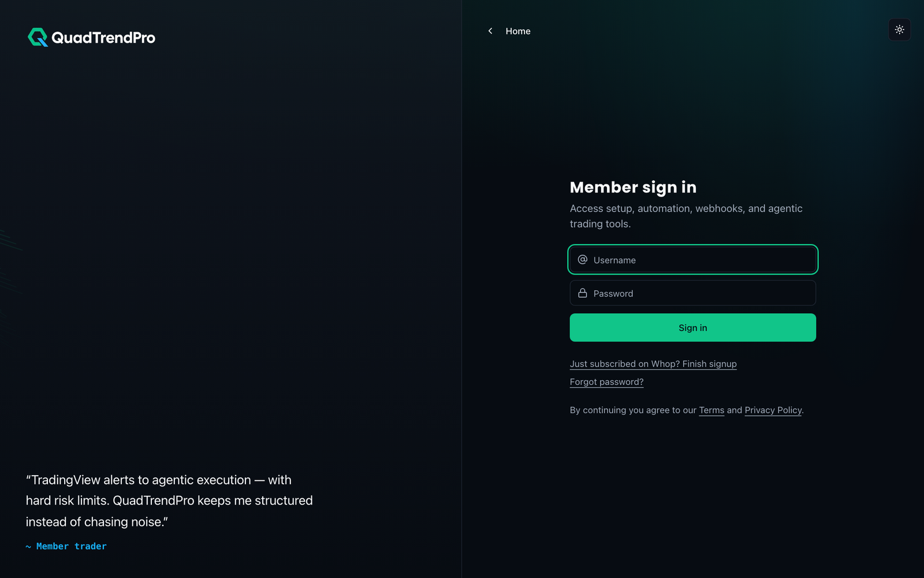The height and width of the screenshot is (578, 924).
Task: Click the TradingView alerts testimonial quote
Action: pyautogui.click(x=169, y=501)
